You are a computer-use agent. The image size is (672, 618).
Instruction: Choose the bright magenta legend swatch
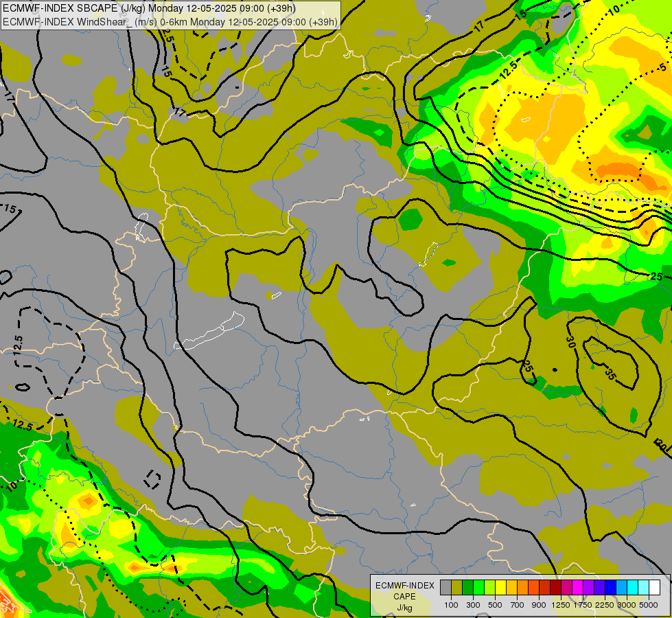click(578, 588)
